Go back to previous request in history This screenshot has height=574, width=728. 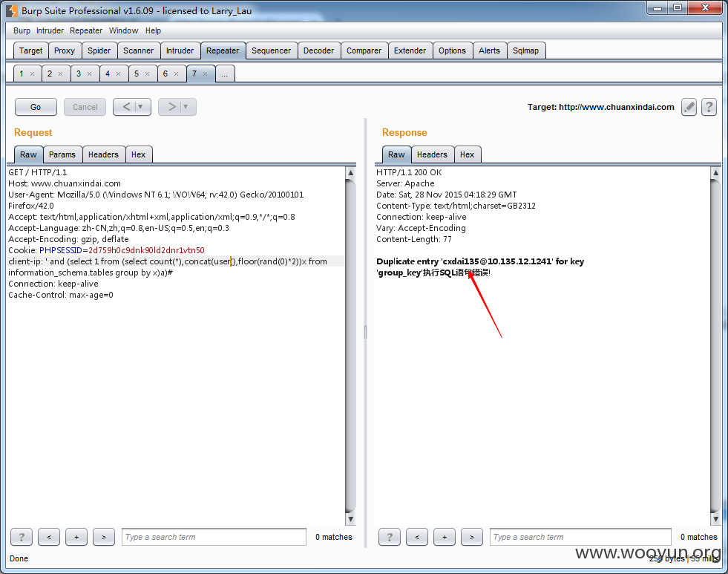[125, 107]
